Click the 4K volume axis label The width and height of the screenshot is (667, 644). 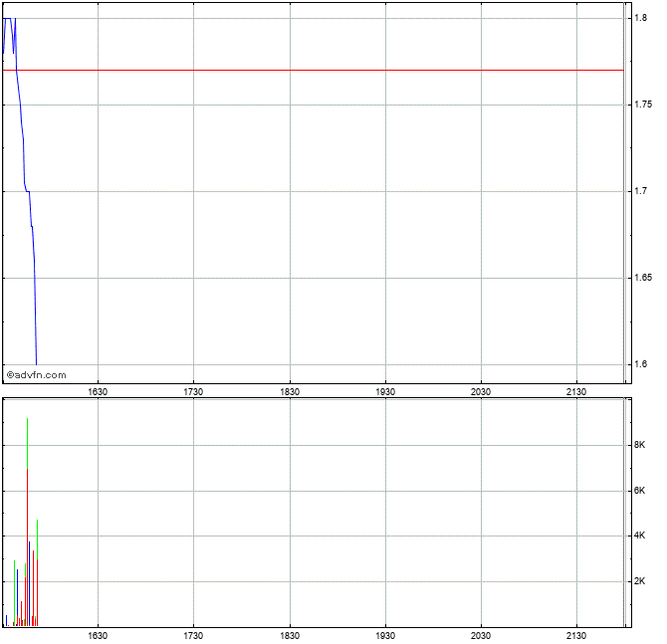[x=639, y=536]
